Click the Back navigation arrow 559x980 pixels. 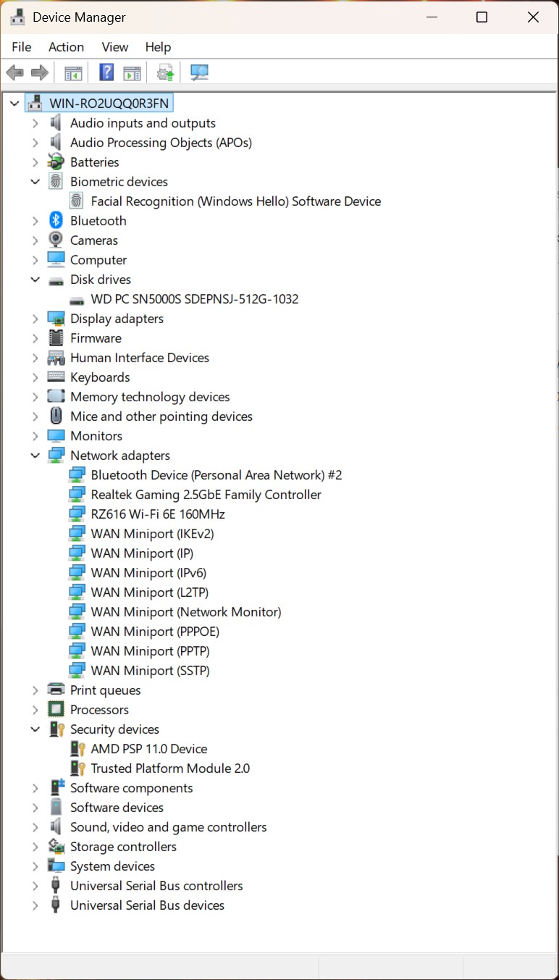[x=14, y=72]
